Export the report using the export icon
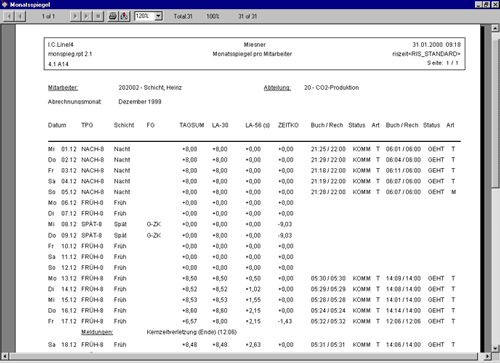Viewport: 500px width, 363px height. click(x=124, y=16)
